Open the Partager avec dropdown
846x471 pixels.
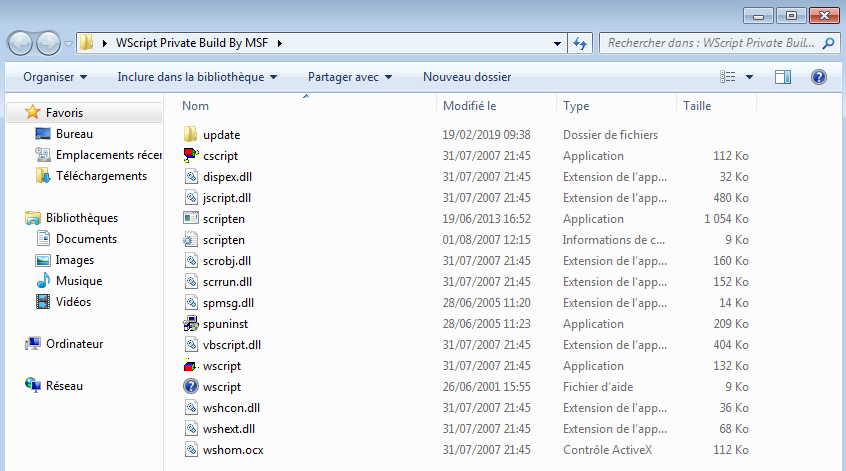(350, 77)
